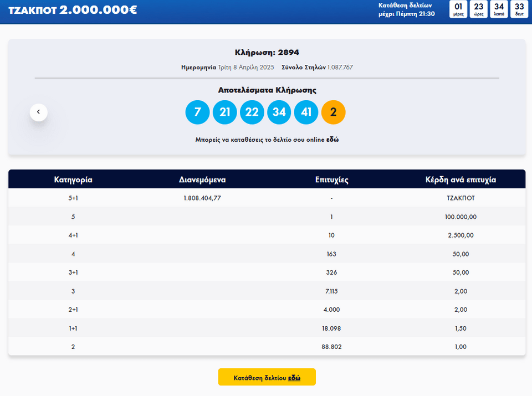Click the 'Κλήρωση: 2894' heading

click(267, 53)
